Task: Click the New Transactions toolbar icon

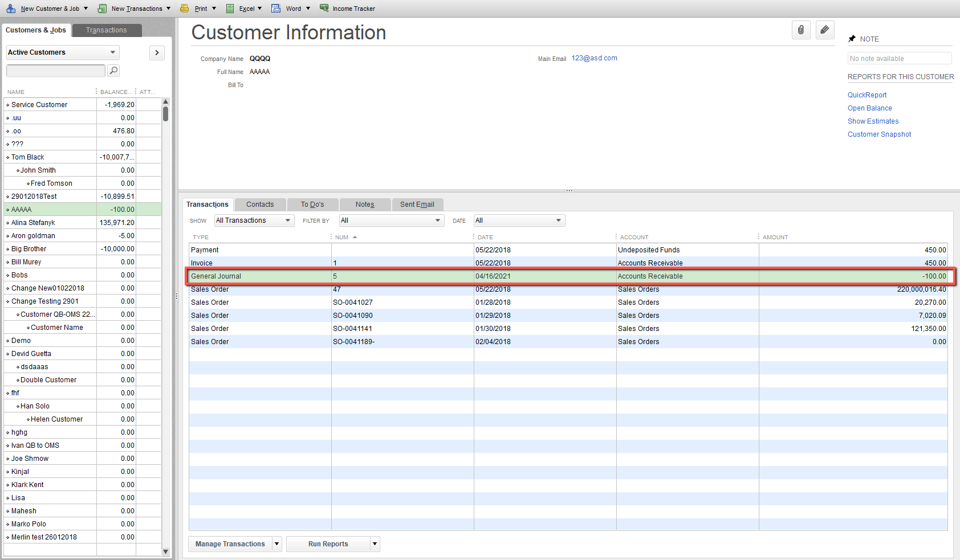Action: pos(102,9)
